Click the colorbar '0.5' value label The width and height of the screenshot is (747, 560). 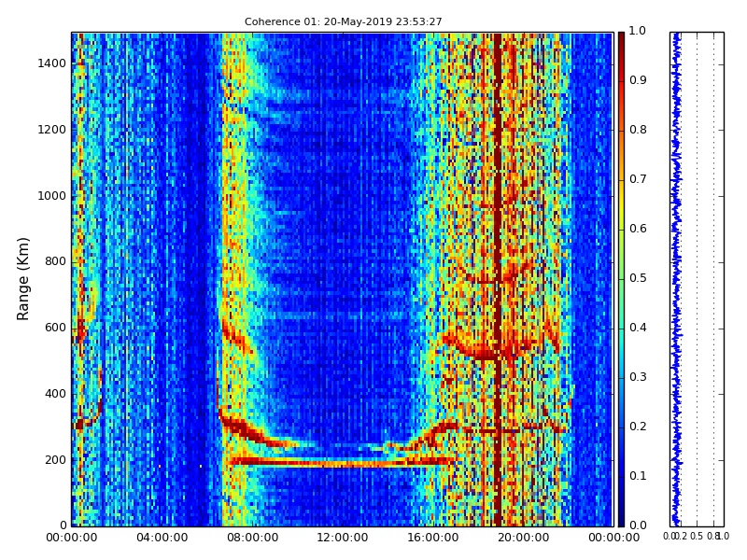638,278
